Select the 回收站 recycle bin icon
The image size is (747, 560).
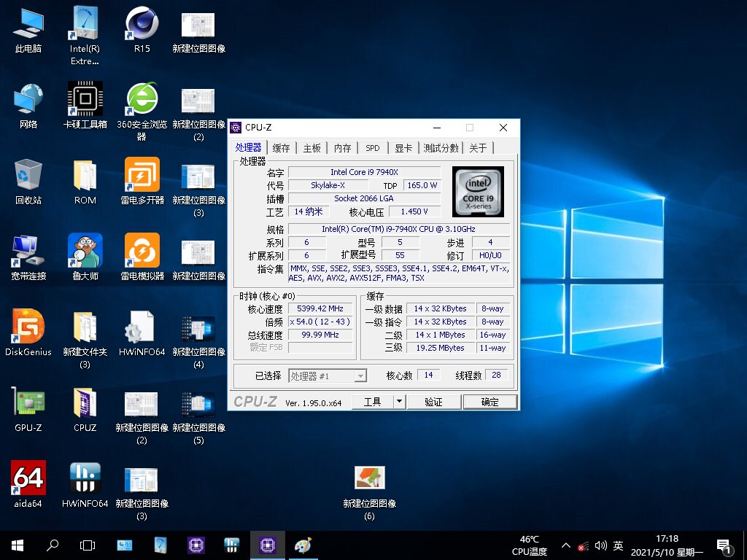28,182
